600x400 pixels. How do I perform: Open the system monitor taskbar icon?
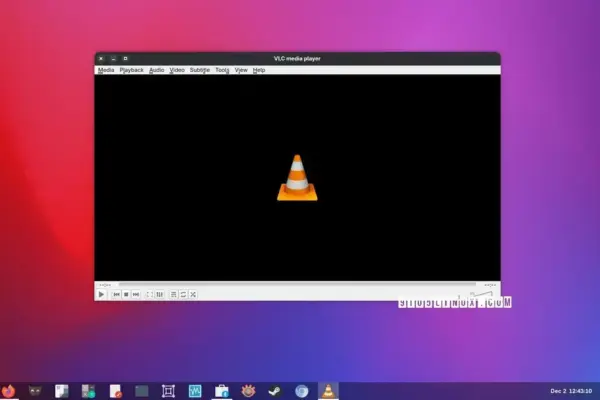tap(195, 391)
